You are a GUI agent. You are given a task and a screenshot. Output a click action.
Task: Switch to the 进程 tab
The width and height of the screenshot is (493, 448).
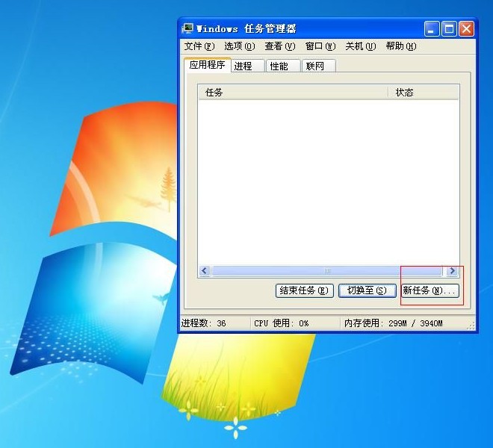pyautogui.click(x=244, y=66)
